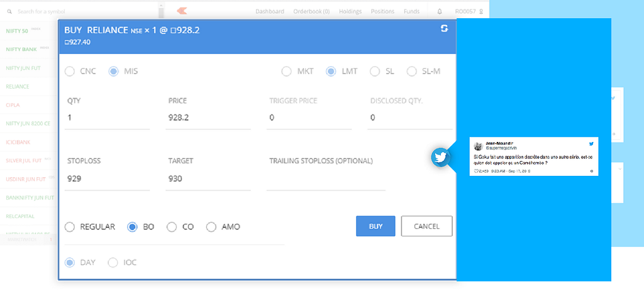Image resolution: width=644 pixels, height=299 pixels.
Task: Select REGULAR order variety
Action: [x=70, y=227]
